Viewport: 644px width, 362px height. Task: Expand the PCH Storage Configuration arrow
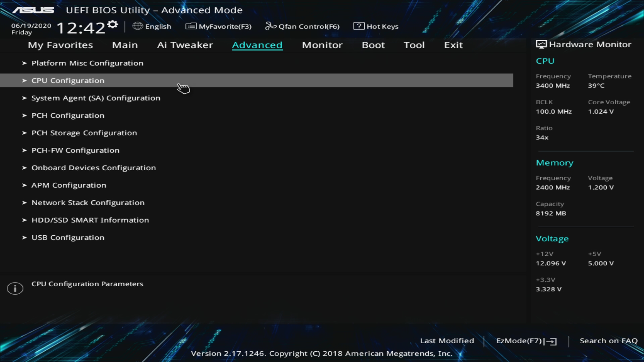click(24, 133)
